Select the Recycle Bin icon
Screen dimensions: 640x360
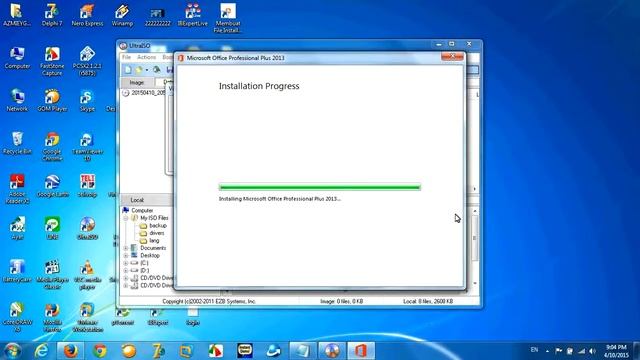17,143
